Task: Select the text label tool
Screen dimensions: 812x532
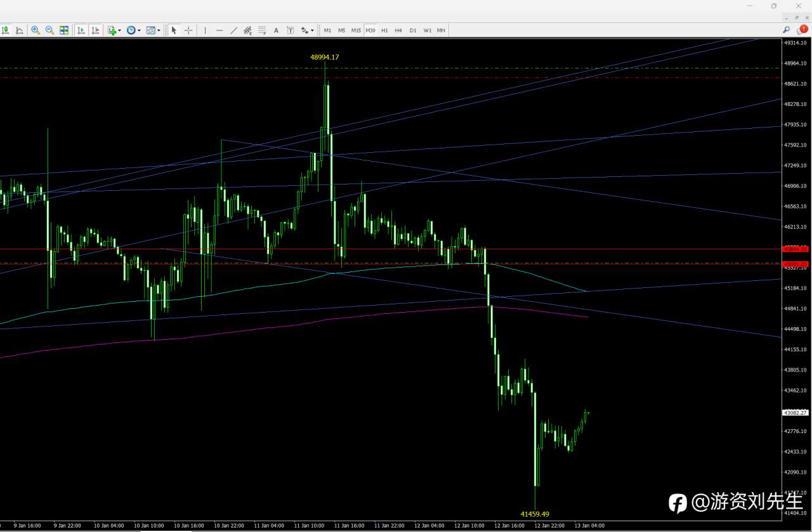Action: pos(291,30)
